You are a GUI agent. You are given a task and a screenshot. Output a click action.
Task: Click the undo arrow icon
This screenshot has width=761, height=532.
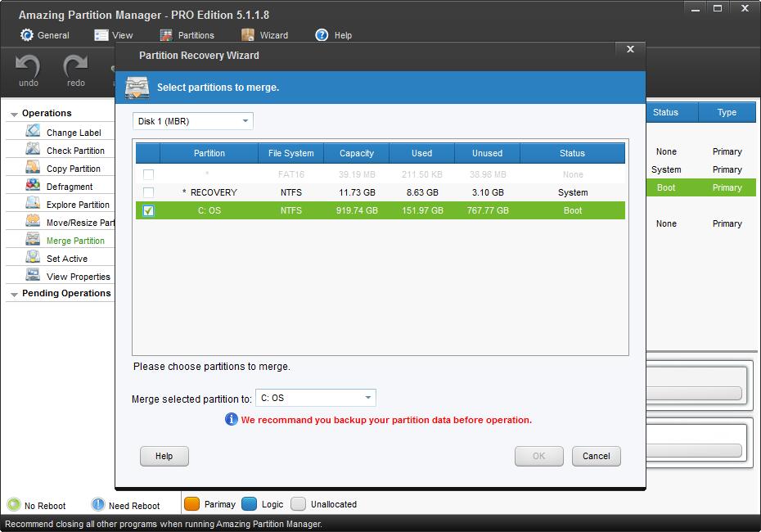(28, 65)
